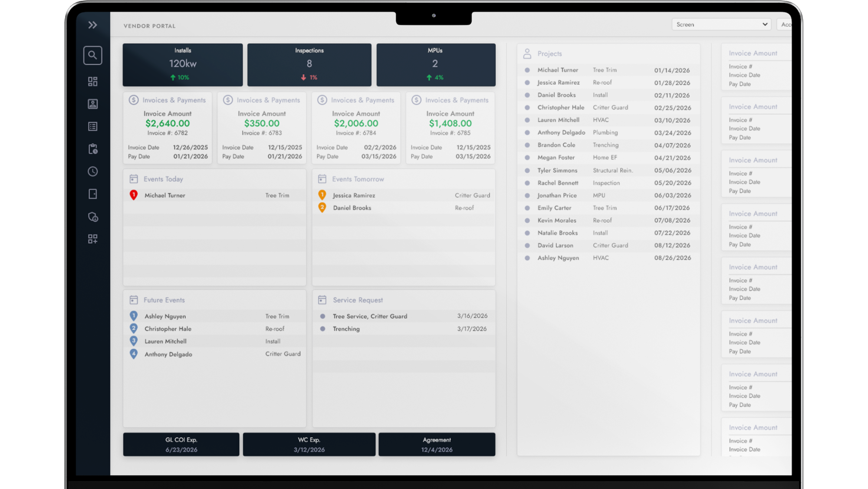Screen dimensions: 868x489
Task: Expand the sidebar with double chevron
Action: tap(92, 25)
